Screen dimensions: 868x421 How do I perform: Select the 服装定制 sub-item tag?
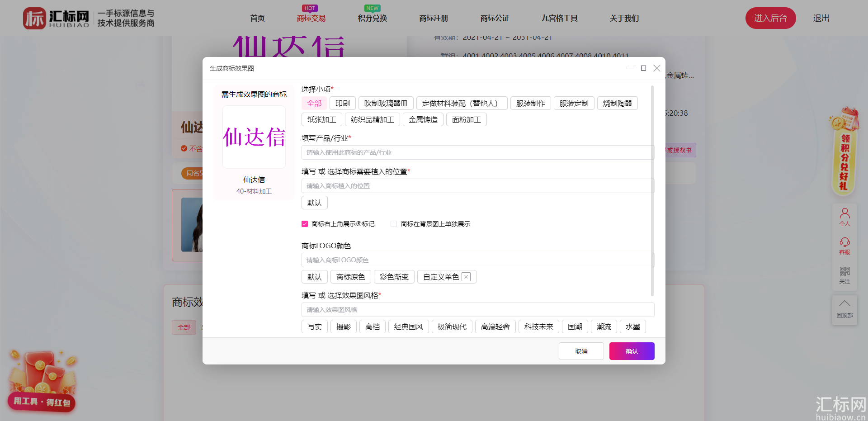(x=574, y=104)
